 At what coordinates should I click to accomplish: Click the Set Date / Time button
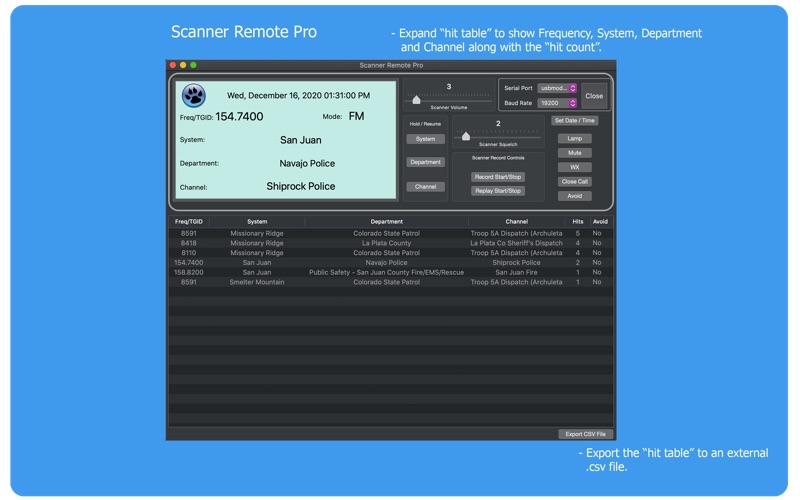(x=574, y=121)
